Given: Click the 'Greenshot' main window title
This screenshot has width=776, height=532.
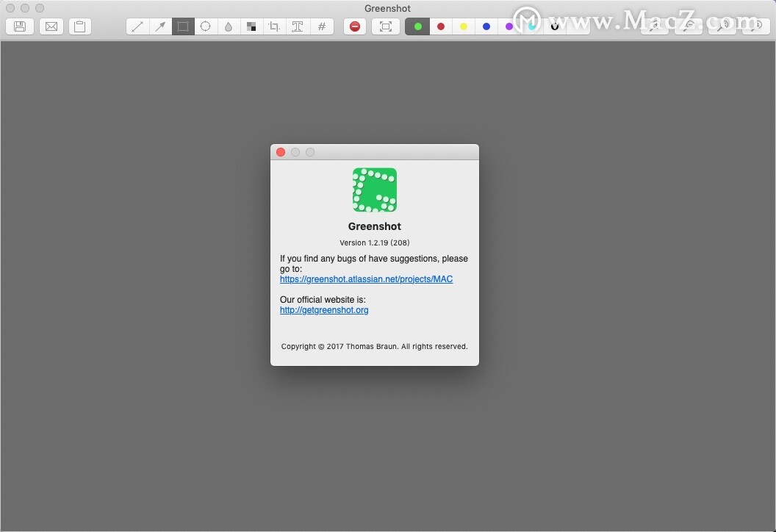Looking at the screenshot, I should click(x=387, y=8).
